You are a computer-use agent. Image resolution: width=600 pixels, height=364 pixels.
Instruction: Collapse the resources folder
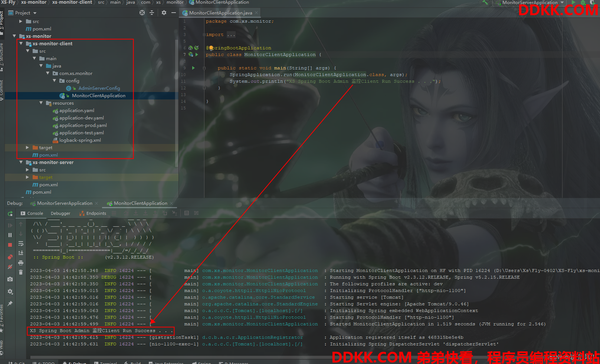point(41,103)
